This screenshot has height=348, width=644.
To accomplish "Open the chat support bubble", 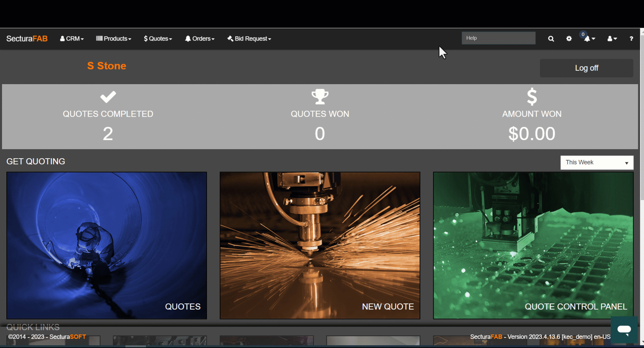I will (x=624, y=330).
